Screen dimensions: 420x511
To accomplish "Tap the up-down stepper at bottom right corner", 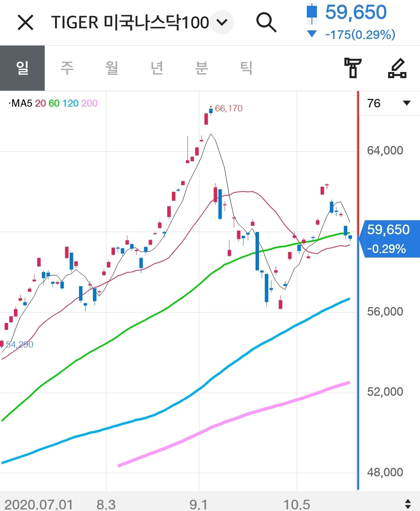I will 408,504.
